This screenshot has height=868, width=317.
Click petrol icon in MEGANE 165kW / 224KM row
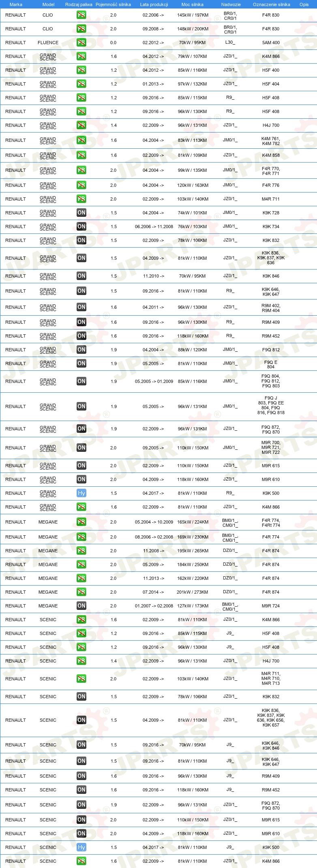pos(81,522)
